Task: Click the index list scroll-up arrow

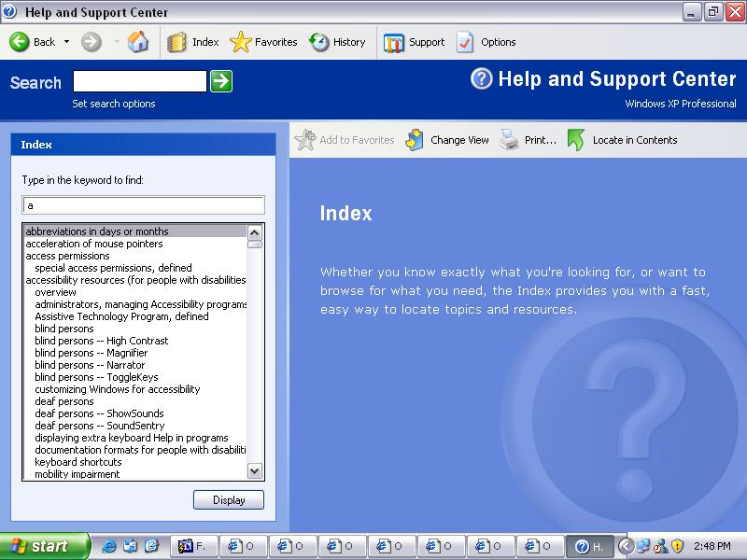Action: [x=255, y=232]
